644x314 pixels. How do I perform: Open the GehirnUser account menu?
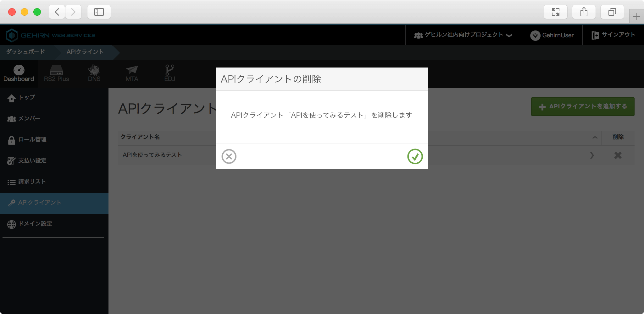pos(552,35)
